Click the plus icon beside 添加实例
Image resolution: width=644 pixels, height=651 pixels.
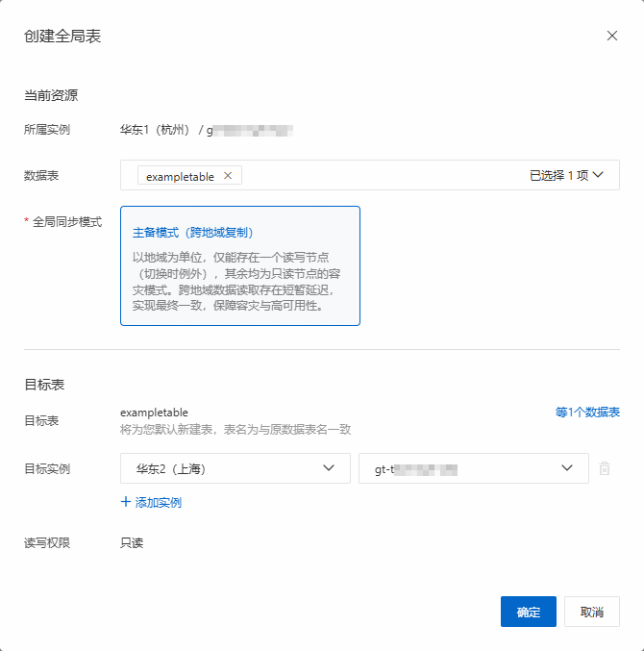tap(126, 502)
